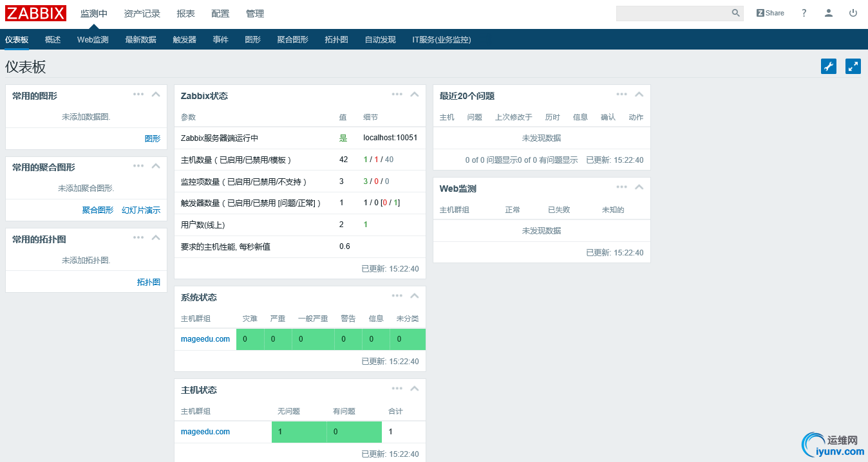The image size is (868, 462).
Task: Open the 拓扑图 link in 常用的拓扑图
Action: pyautogui.click(x=149, y=282)
